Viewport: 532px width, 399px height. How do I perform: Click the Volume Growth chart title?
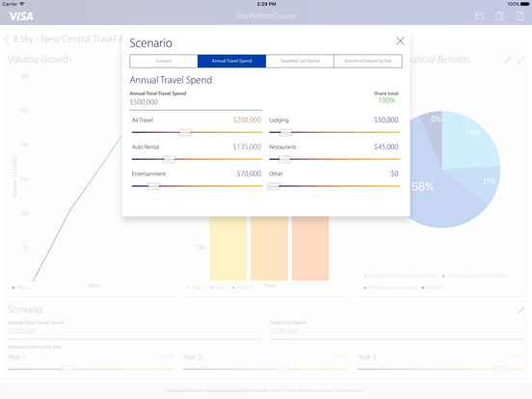[x=40, y=60]
